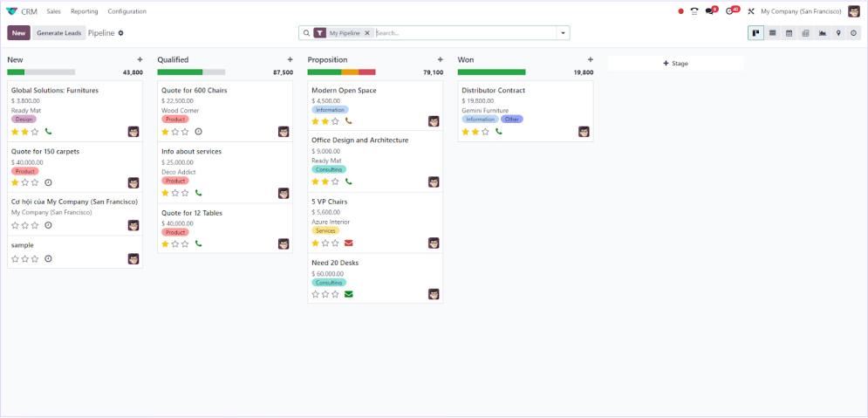Click green segment of New column progress bar
This screenshot has width=868, height=418.
point(16,72)
